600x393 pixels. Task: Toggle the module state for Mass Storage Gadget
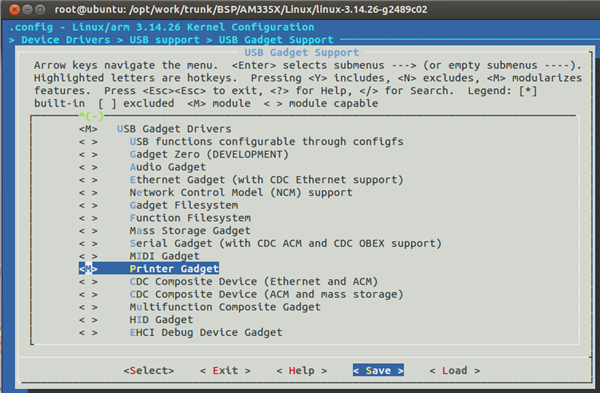[x=88, y=231]
